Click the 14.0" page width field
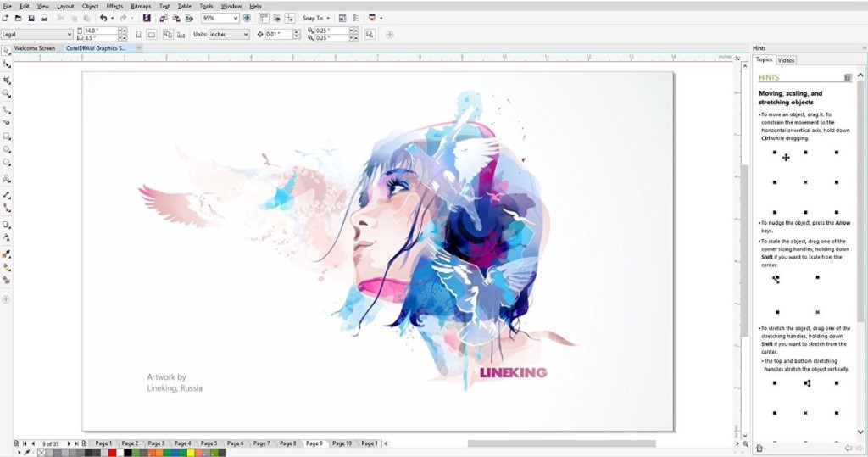 tap(100, 31)
